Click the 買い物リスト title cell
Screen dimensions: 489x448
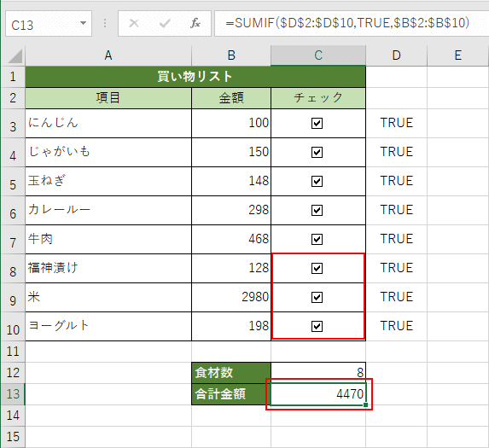[195, 77]
